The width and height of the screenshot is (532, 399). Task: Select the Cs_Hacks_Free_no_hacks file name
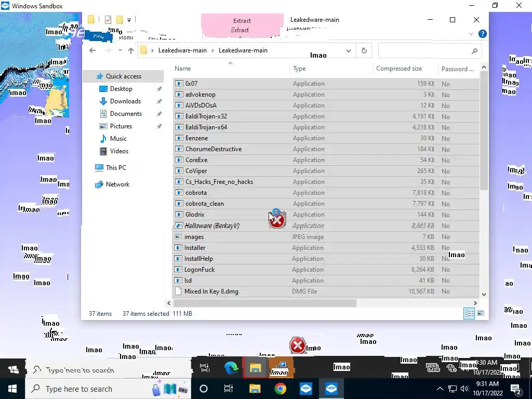click(219, 182)
